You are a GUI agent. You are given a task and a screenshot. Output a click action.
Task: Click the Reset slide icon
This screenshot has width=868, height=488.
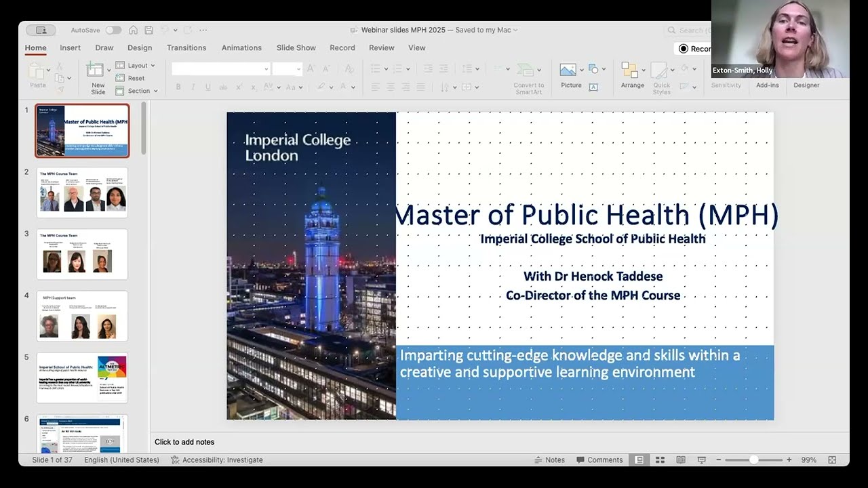tap(120, 78)
